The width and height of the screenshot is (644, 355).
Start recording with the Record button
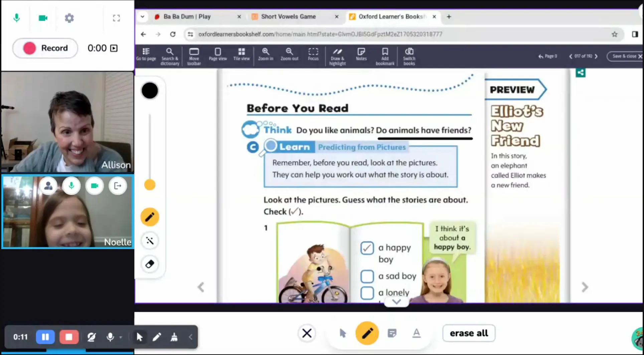(45, 48)
